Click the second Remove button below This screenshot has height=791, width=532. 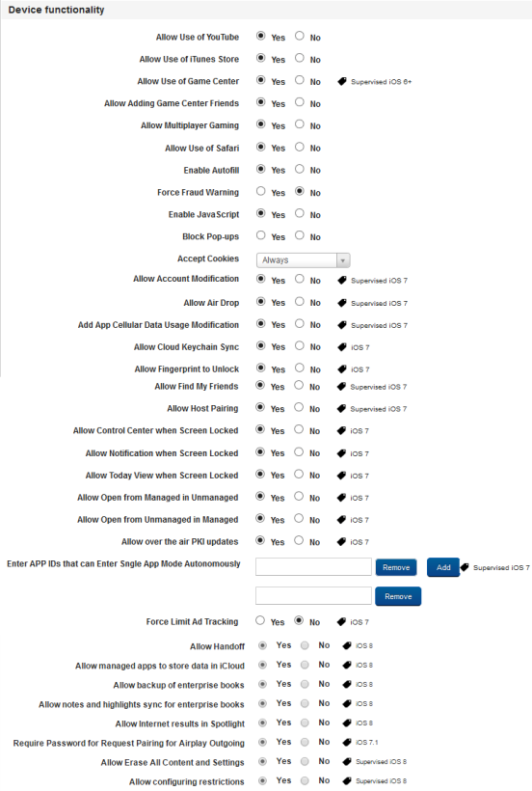point(398,596)
